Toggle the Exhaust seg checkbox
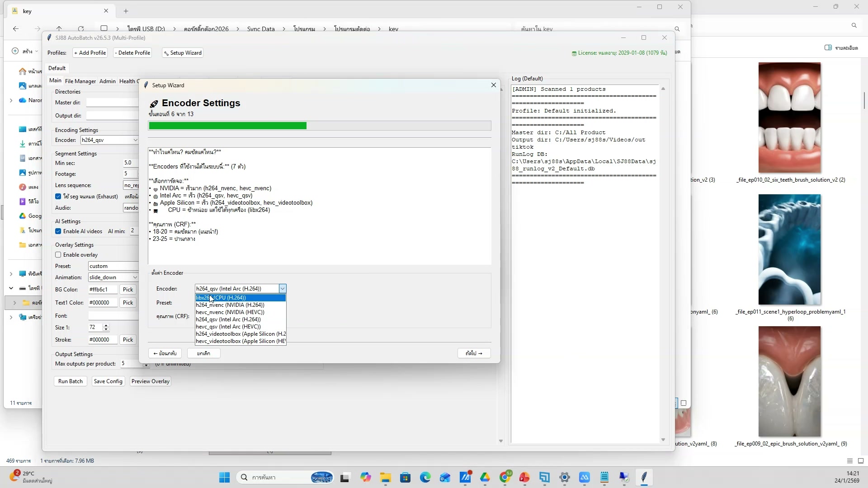 tap(58, 197)
